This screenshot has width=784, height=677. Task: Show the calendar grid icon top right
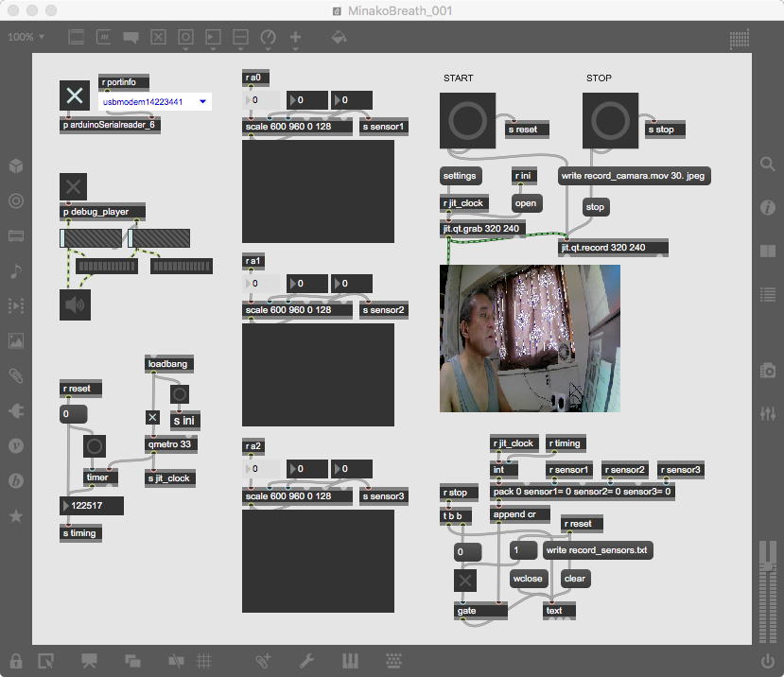coord(740,40)
